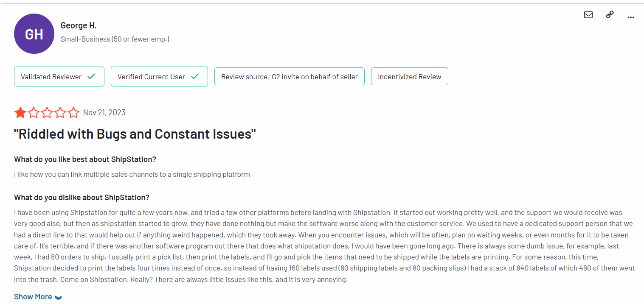Select the Validated Reviewer badge

point(59,76)
